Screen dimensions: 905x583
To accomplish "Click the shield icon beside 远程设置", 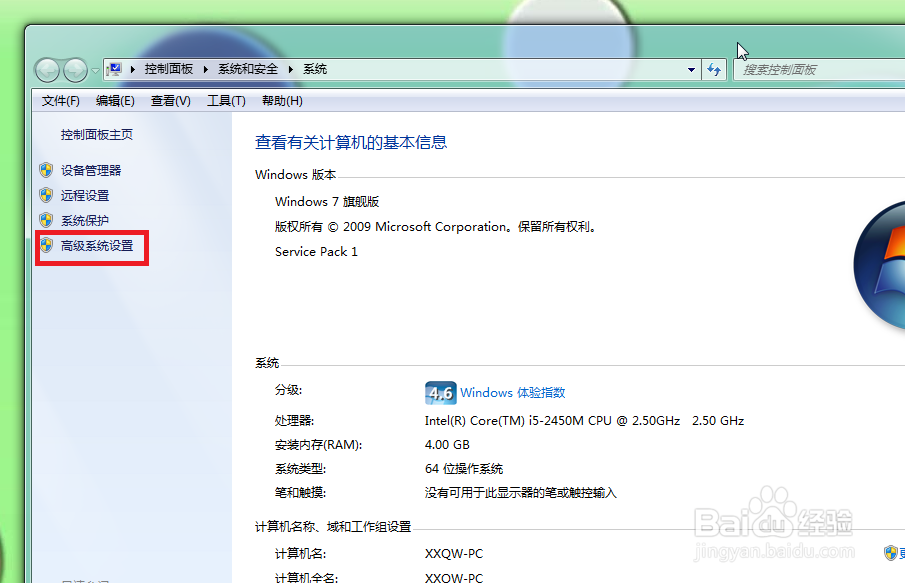I will tap(46, 195).
